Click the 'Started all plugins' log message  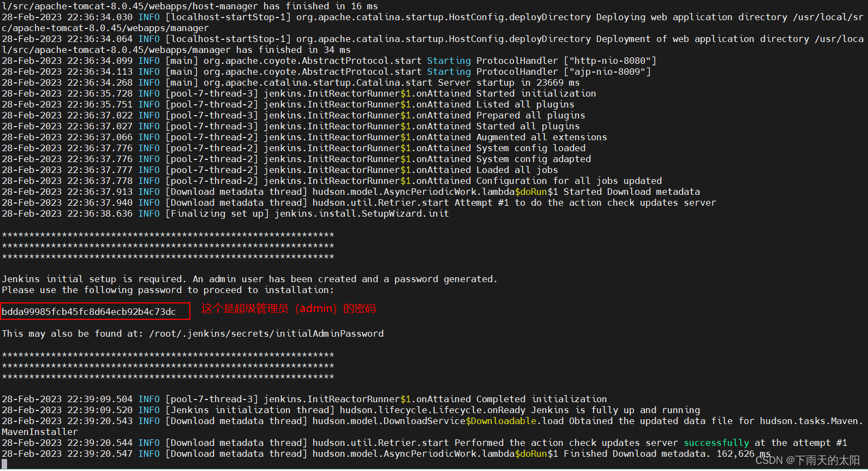(x=528, y=126)
